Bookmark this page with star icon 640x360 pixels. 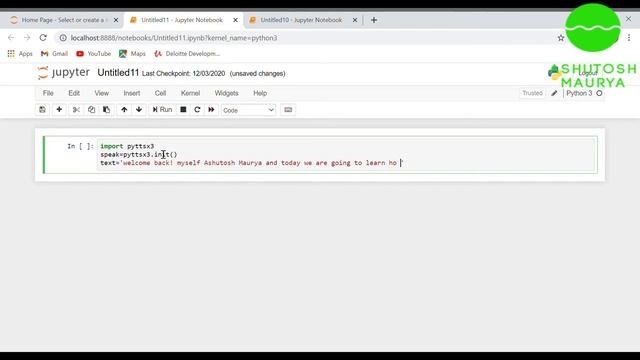pyautogui.click(x=561, y=38)
